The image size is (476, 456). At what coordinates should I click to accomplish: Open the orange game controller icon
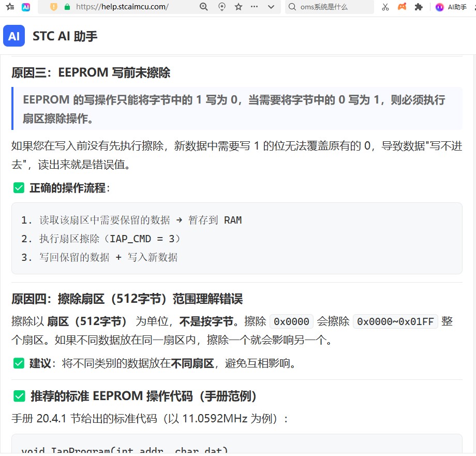click(402, 6)
